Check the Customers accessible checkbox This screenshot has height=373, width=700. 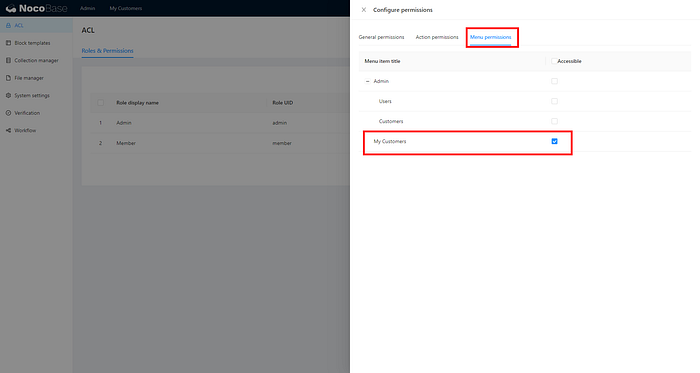coord(554,121)
